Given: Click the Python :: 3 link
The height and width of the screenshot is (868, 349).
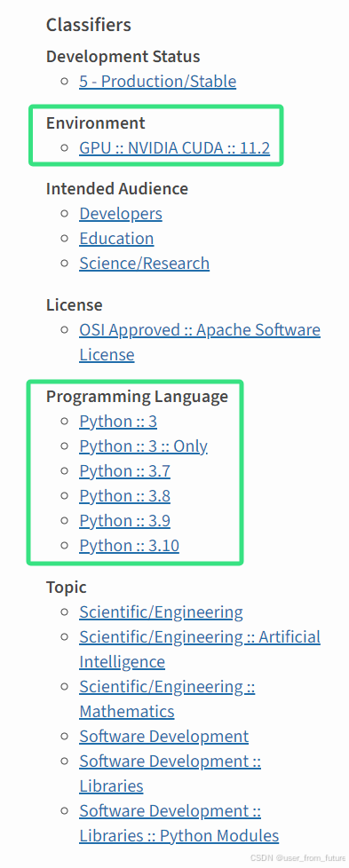Looking at the screenshot, I should pos(118,422).
